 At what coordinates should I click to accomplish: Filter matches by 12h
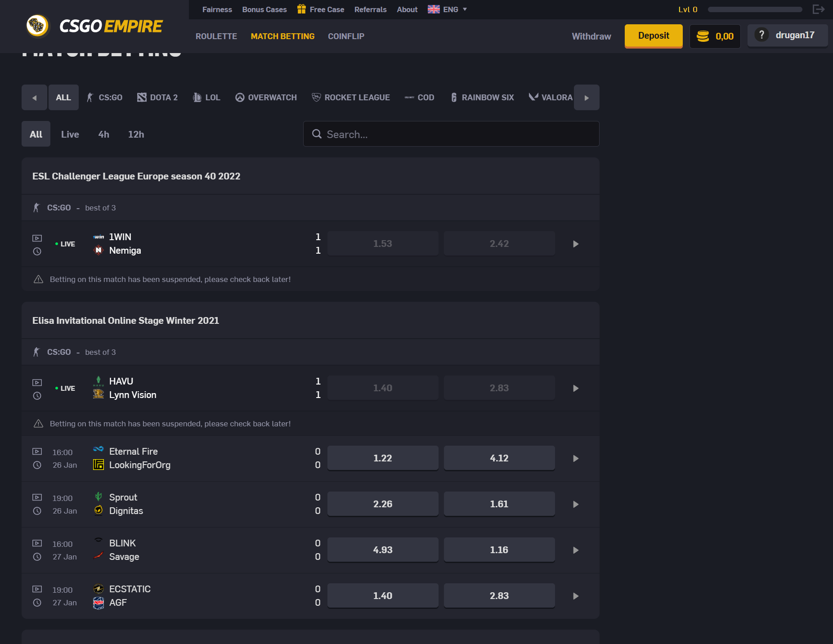pyautogui.click(x=136, y=134)
